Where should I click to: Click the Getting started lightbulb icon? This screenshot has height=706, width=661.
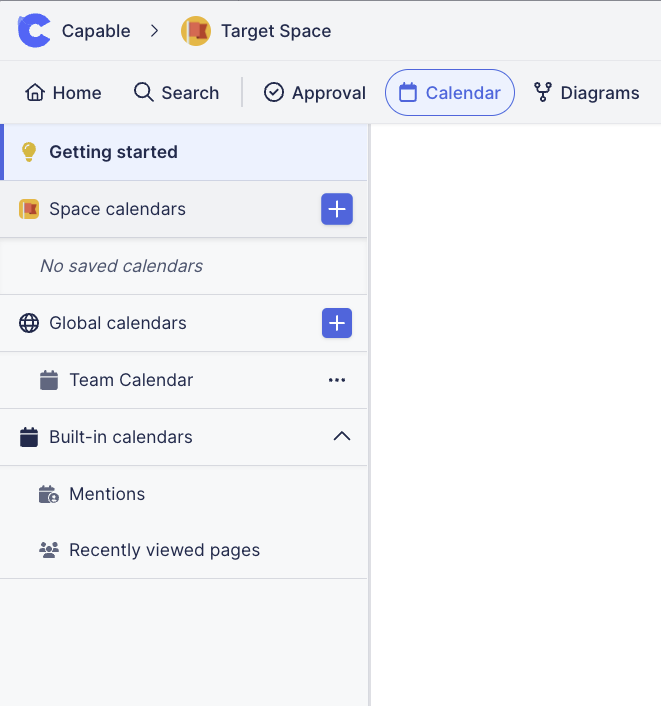[x=29, y=152]
